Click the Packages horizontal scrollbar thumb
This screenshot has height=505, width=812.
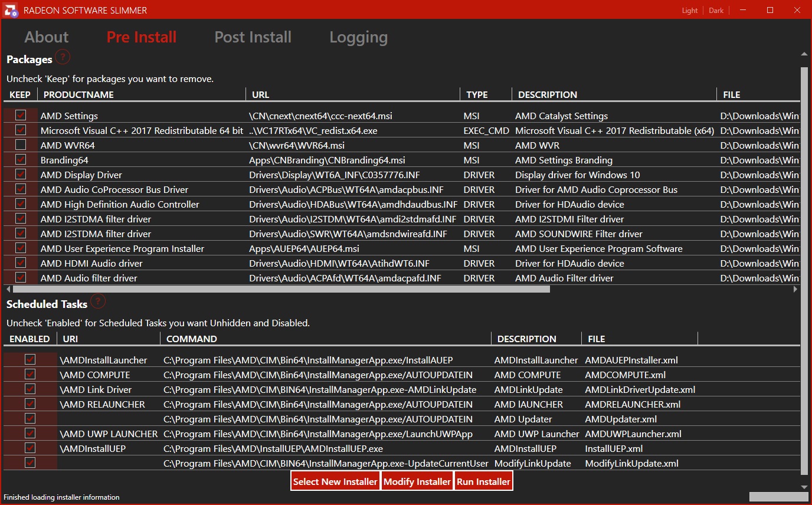281,289
